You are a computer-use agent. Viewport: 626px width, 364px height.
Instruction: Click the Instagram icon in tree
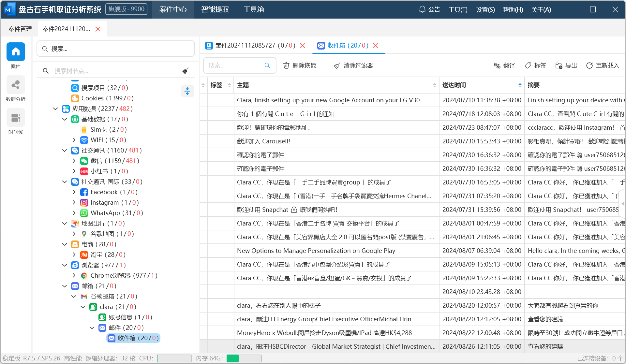84,202
